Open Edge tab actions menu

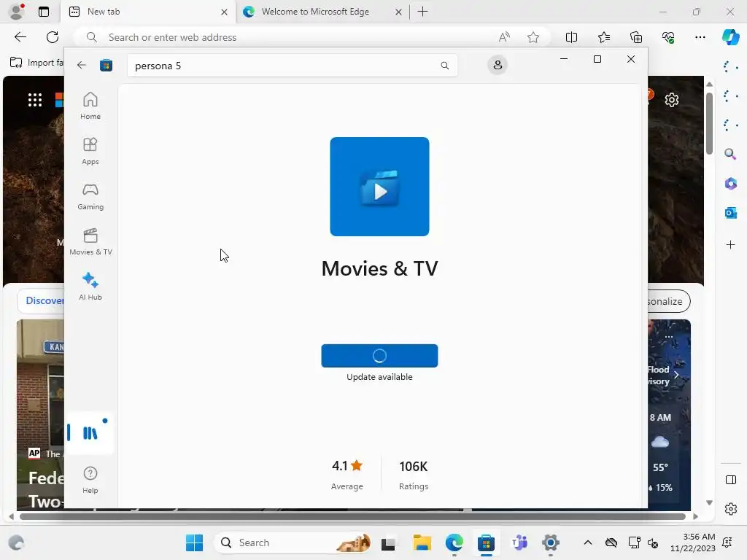coord(43,12)
